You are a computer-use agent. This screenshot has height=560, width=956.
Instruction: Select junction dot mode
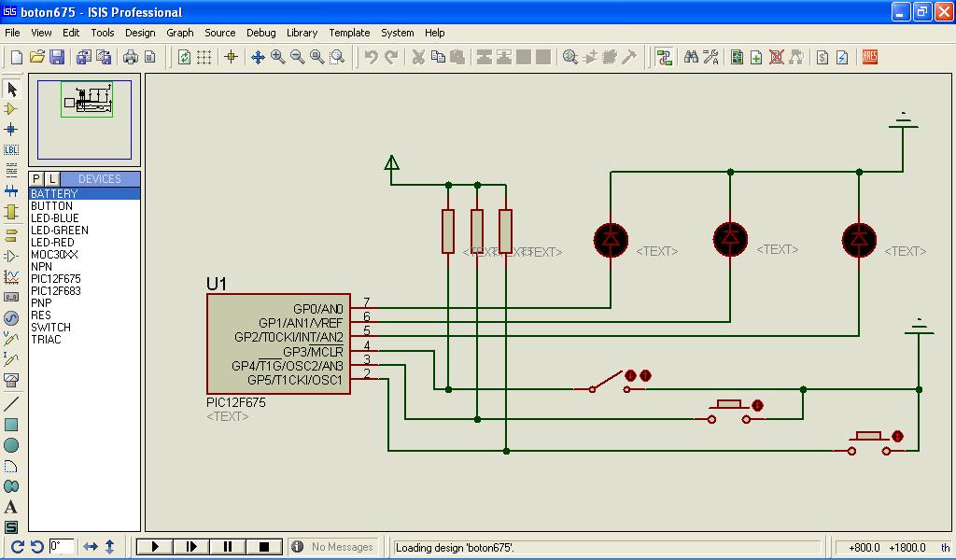tap(11, 129)
